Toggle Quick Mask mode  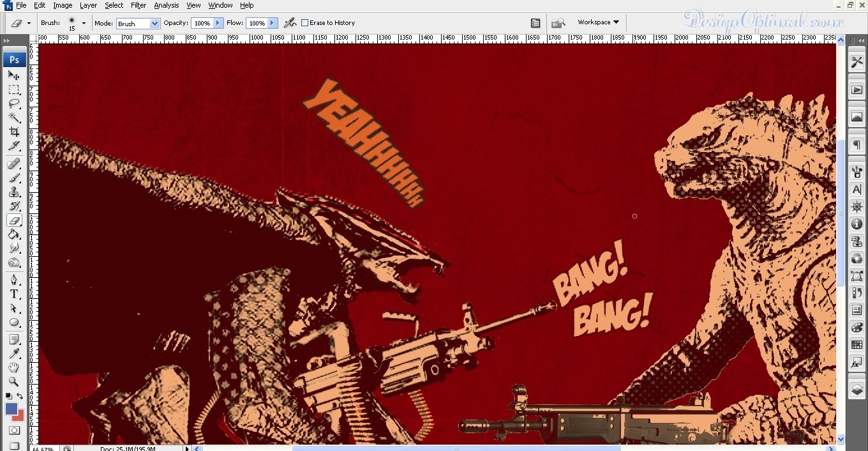coord(14,432)
